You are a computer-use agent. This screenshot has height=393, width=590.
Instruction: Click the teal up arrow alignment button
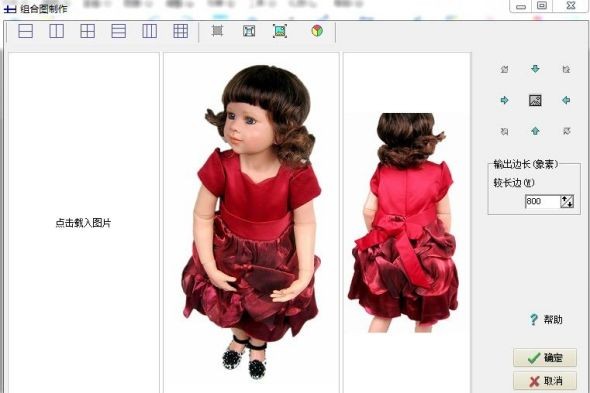pos(535,131)
